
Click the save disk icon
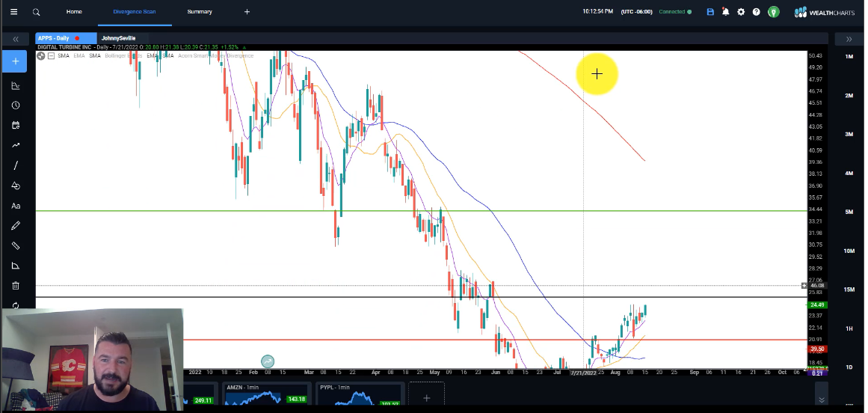click(710, 12)
